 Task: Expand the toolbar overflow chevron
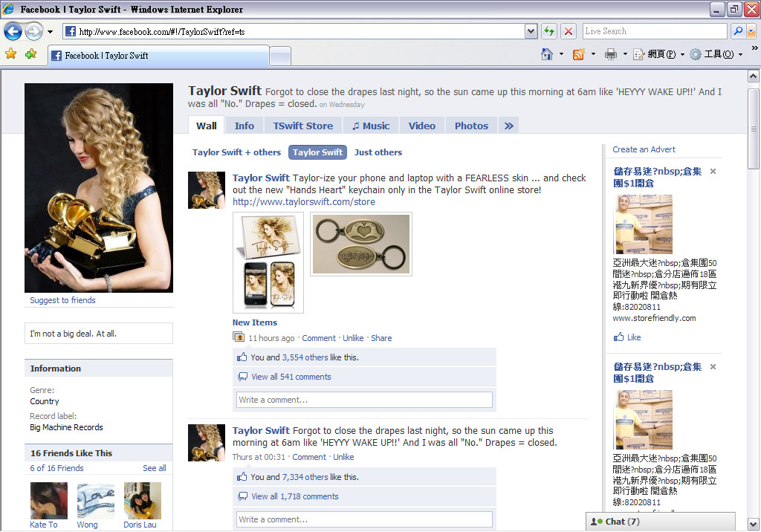[755, 48]
